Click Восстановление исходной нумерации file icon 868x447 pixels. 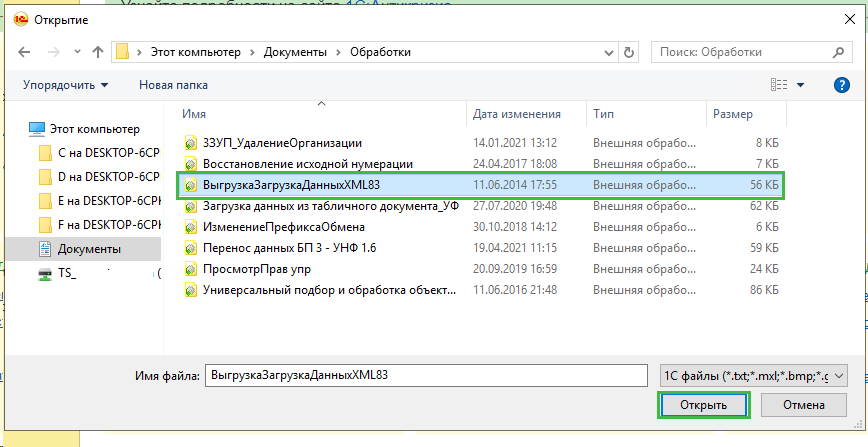tap(190, 164)
